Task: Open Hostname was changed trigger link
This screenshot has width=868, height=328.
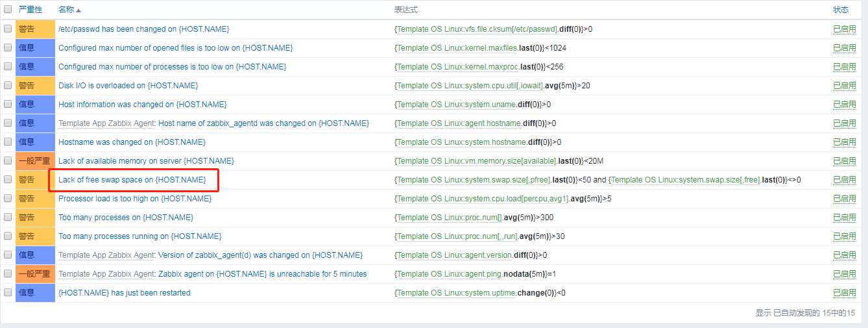Action: coord(132,142)
